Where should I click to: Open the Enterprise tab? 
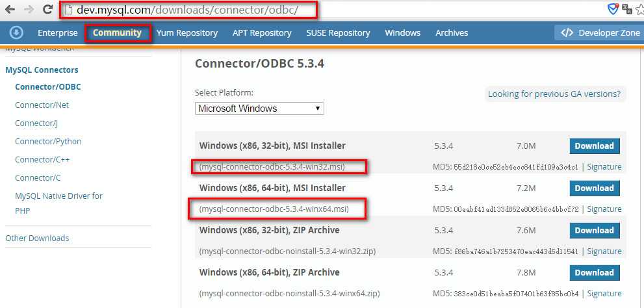tap(57, 33)
